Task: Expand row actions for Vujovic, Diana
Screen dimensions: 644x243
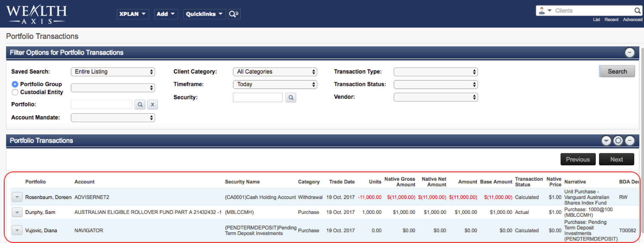Action: 17,230
